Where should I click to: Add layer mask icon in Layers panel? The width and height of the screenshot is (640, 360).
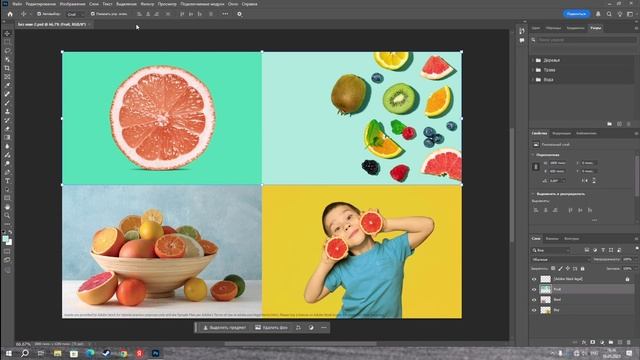[x=593, y=342]
